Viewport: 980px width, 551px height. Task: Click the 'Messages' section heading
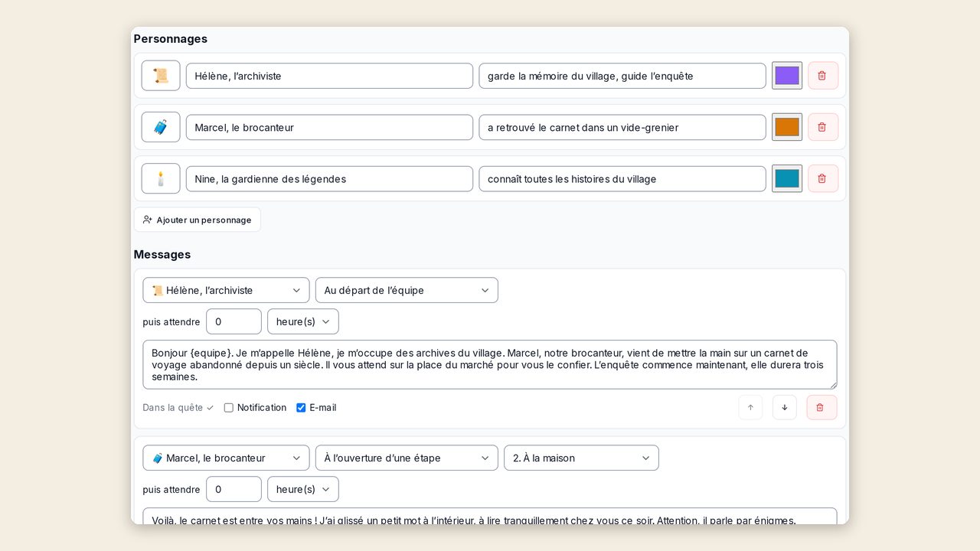(162, 254)
